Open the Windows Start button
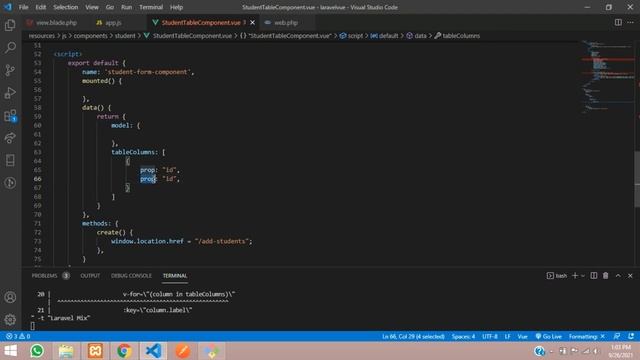The width and height of the screenshot is (640, 360). coord(11,351)
